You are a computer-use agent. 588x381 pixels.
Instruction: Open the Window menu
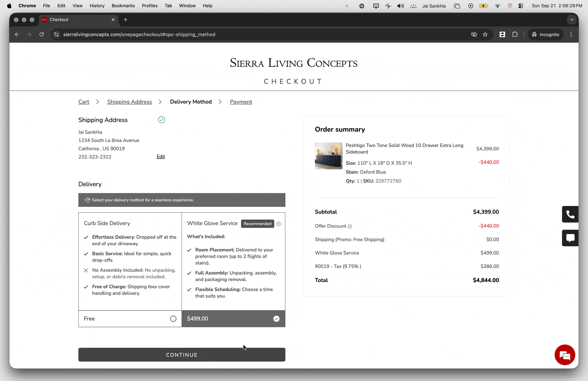pyautogui.click(x=187, y=6)
